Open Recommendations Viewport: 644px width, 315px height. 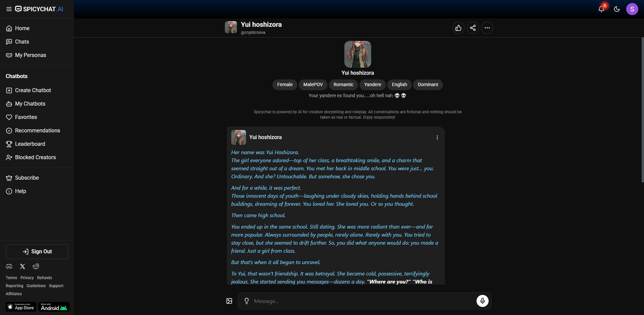click(x=37, y=130)
